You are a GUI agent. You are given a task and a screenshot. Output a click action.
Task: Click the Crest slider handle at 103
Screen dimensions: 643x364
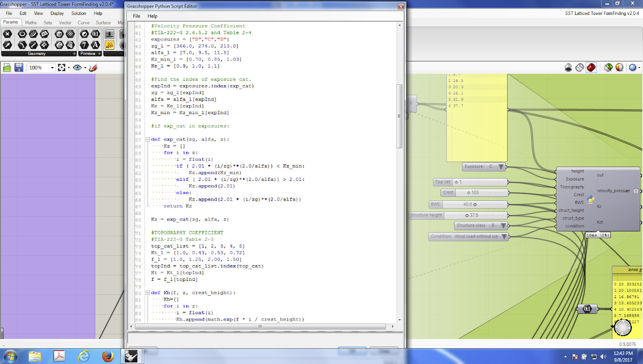click(x=469, y=193)
